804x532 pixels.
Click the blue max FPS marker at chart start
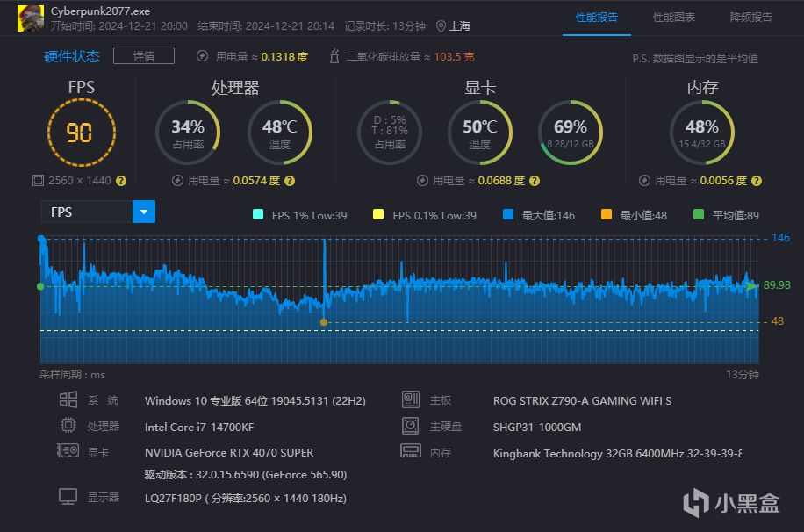tap(41, 239)
